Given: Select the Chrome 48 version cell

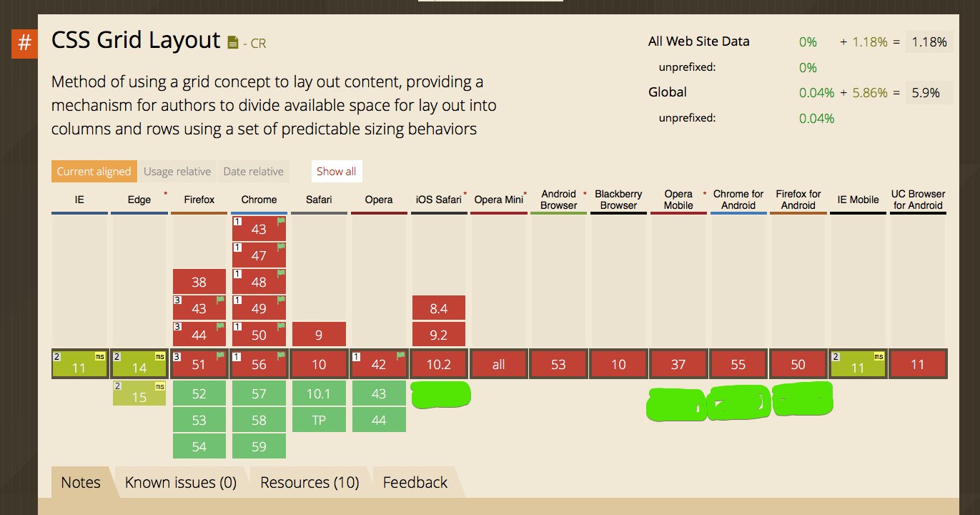Looking at the screenshot, I should coord(259,282).
